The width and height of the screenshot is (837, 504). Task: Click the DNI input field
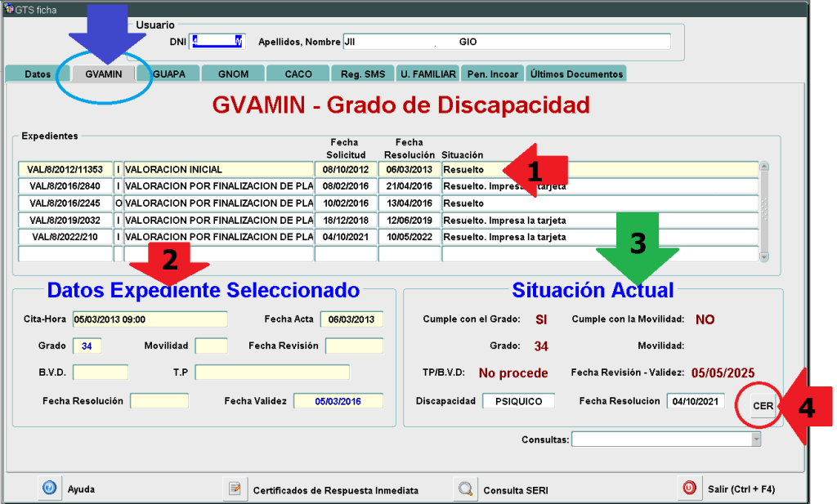coord(217,41)
